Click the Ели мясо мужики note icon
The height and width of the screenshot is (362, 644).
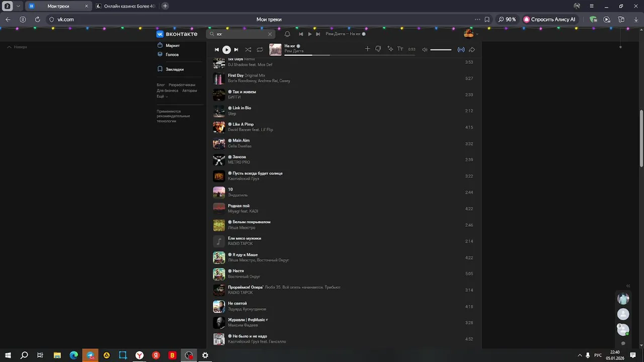pyautogui.click(x=219, y=241)
